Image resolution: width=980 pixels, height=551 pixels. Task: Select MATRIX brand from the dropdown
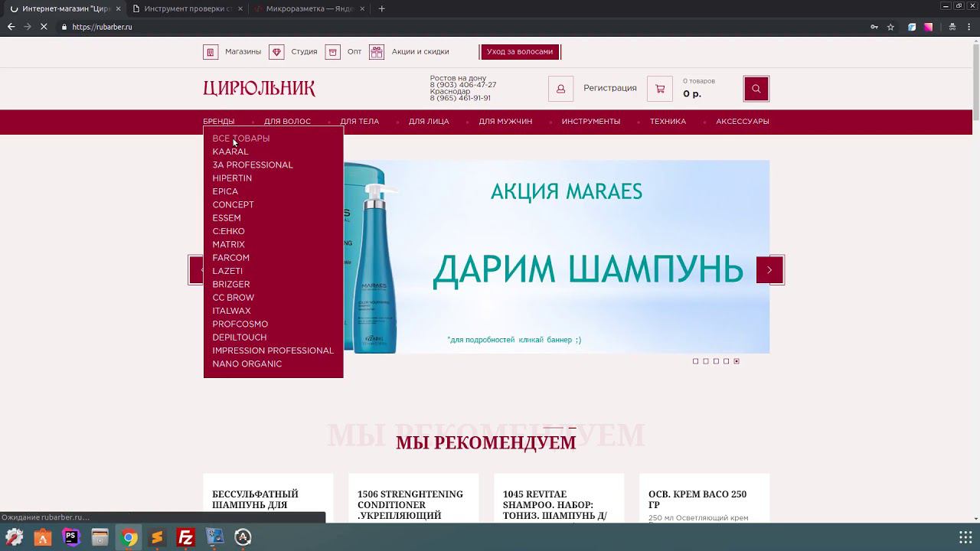(x=229, y=245)
